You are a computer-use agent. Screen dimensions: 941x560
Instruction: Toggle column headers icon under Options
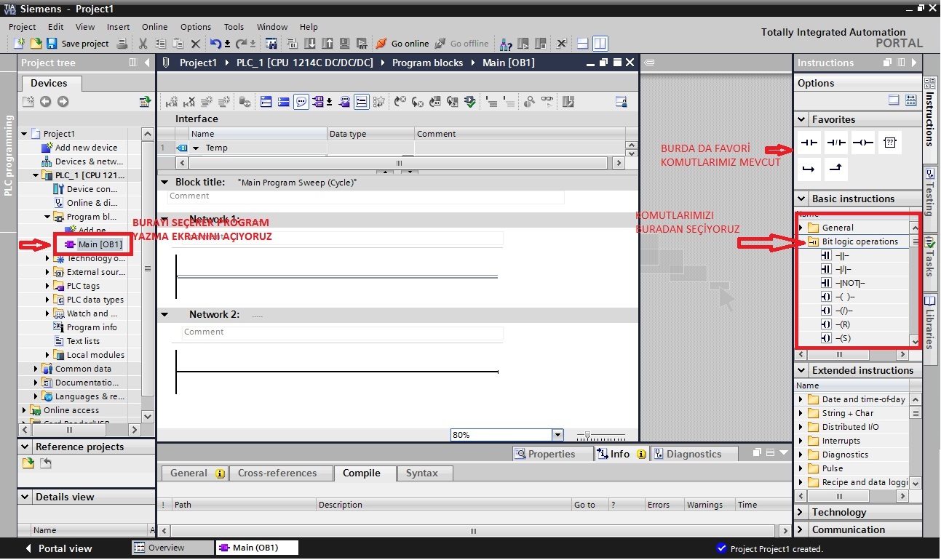[x=910, y=100]
